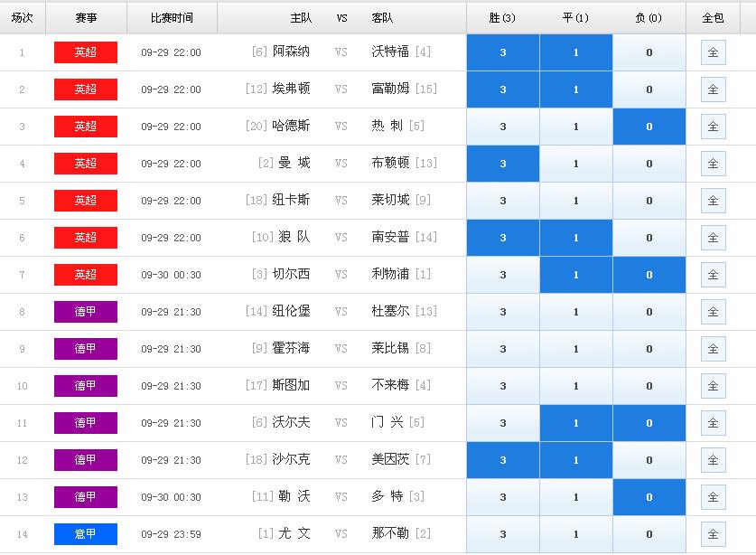Pick win (3) for 斯图加 vs 不来梅

tap(503, 386)
